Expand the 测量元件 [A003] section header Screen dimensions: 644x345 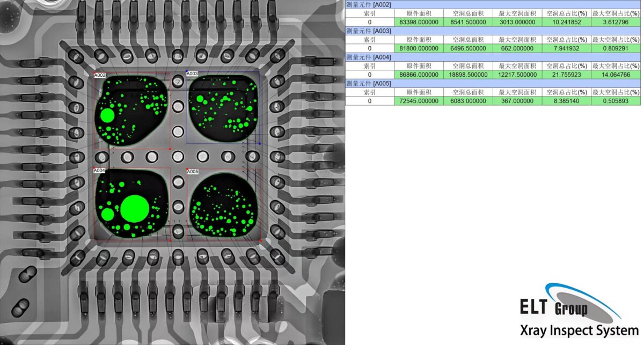click(x=370, y=31)
